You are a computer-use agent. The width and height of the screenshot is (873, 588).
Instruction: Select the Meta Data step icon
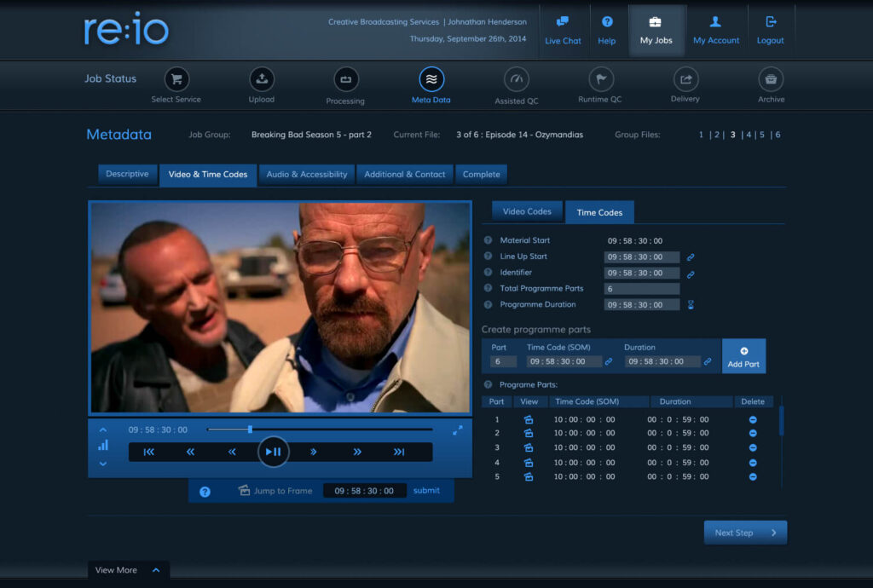(x=431, y=79)
